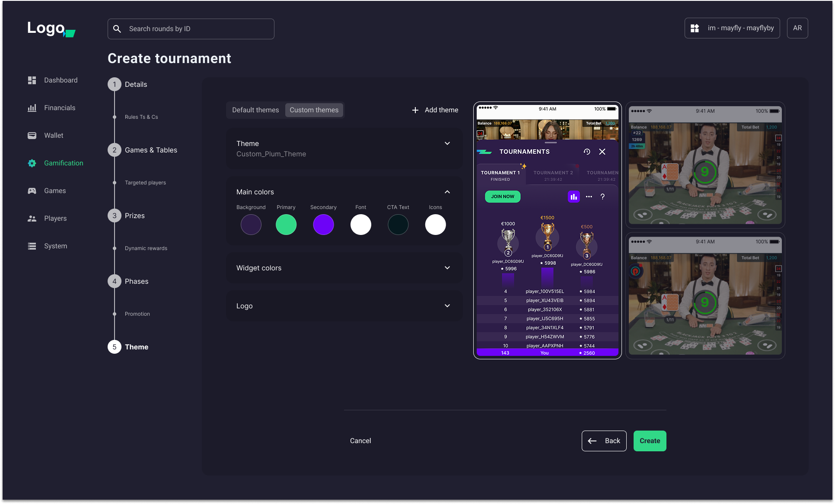Click the Create button
Screen dimensions: 835x504
pos(650,441)
